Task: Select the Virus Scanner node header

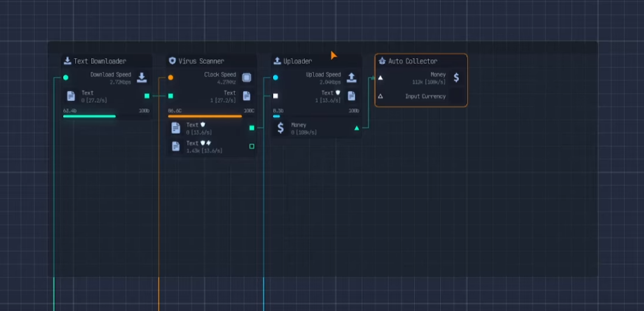Action: pyautogui.click(x=201, y=61)
